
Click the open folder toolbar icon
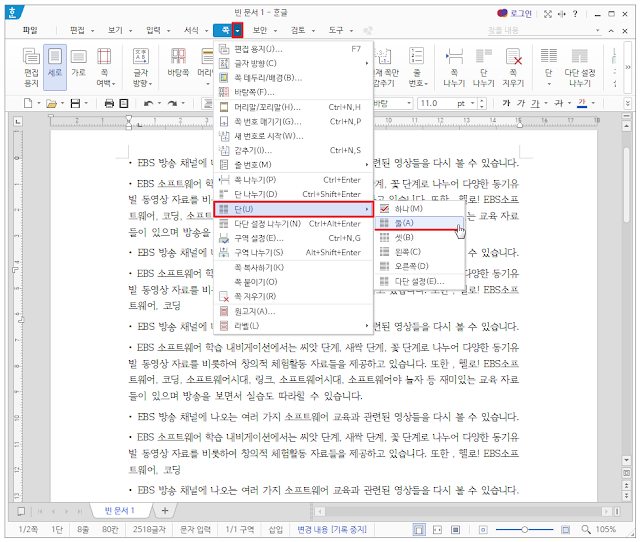coord(51,103)
